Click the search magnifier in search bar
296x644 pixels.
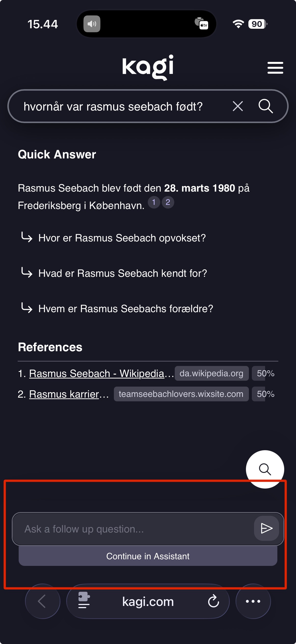tap(265, 106)
